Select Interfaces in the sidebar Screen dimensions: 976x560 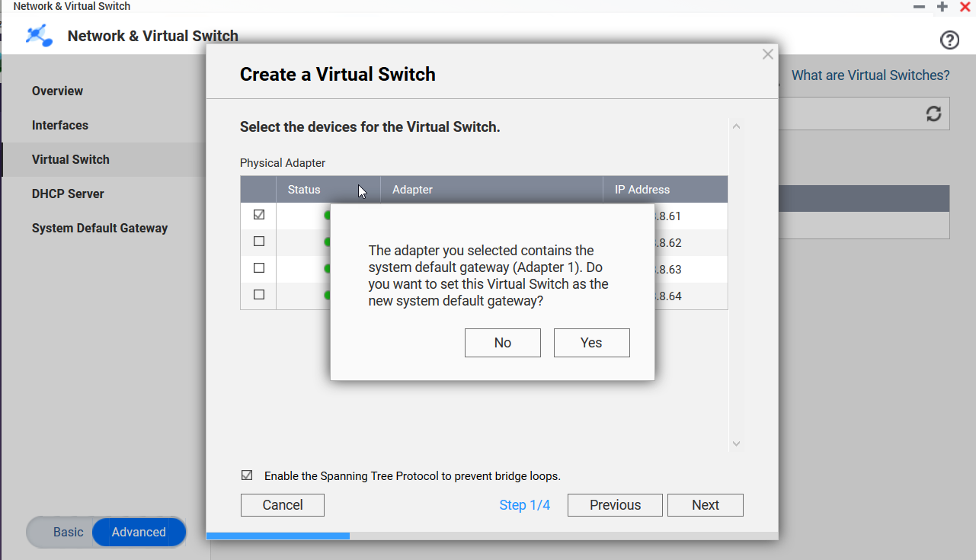(x=59, y=125)
